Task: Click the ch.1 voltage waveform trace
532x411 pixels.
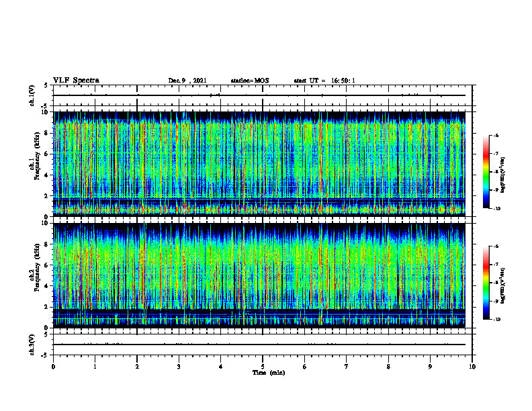Action: (x=259, y=95)
